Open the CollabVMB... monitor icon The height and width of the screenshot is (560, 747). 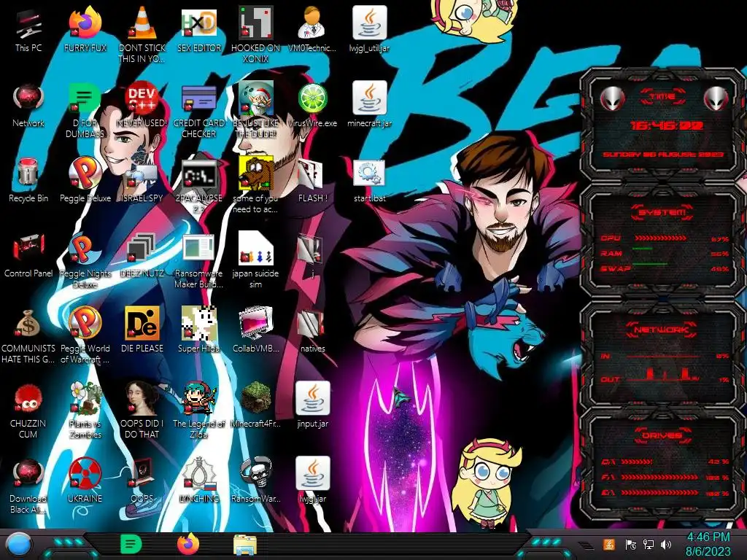256,324
